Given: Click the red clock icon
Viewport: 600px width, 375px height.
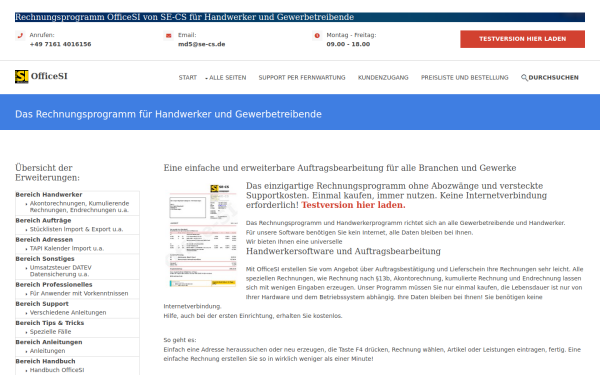Looking at the screenshot, I should 317,36.
